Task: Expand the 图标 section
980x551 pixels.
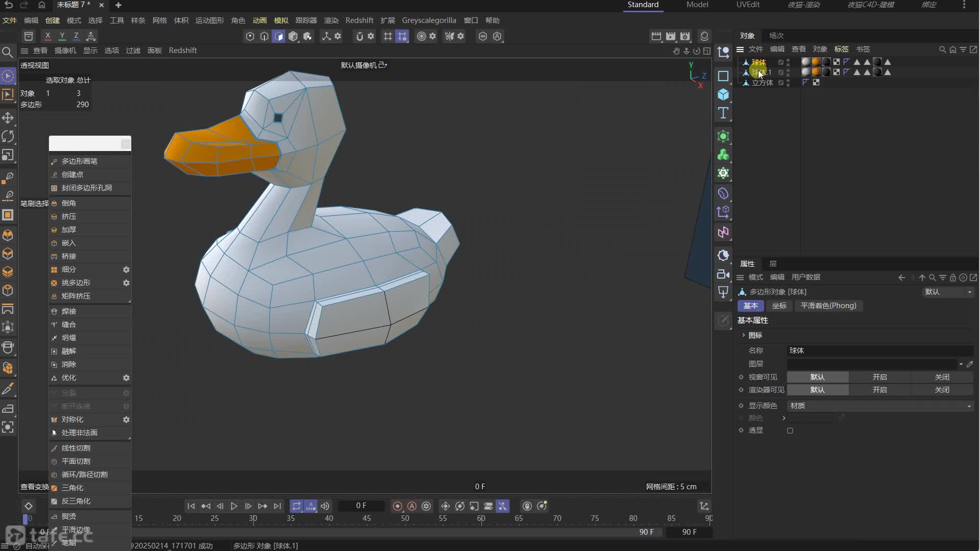Action: coord(744,335)
